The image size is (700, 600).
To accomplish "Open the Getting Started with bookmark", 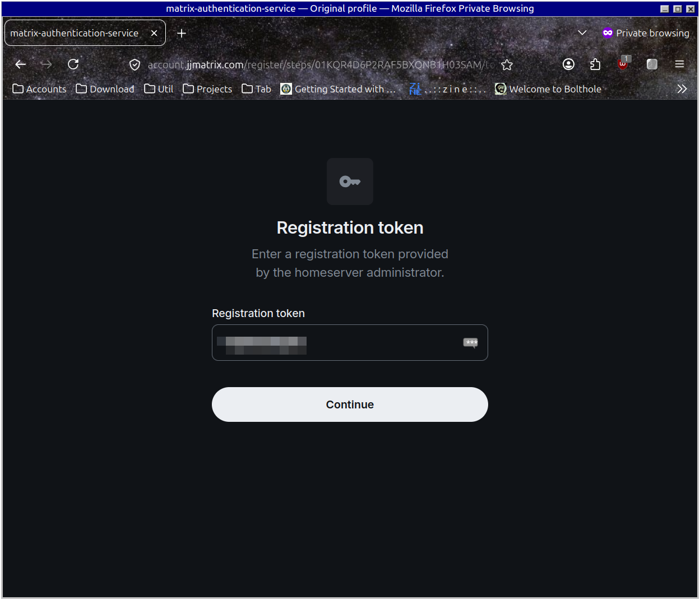I will tap(338, 89).
